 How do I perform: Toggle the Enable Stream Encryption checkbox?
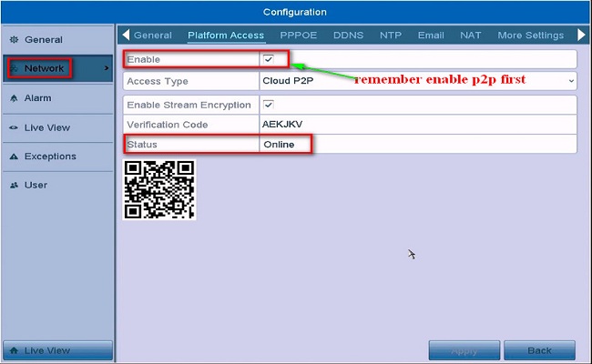tap(269, 106)
